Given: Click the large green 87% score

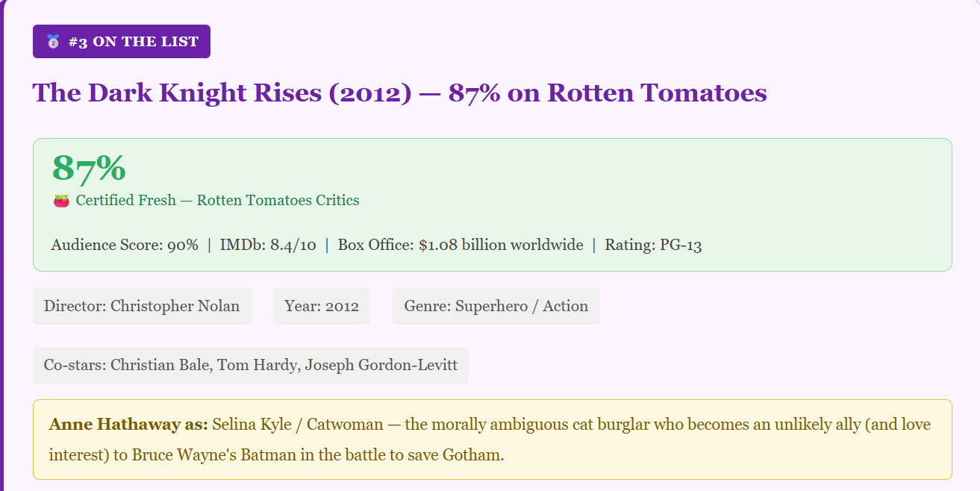Looking at the screenshot, I should [88, 168].
